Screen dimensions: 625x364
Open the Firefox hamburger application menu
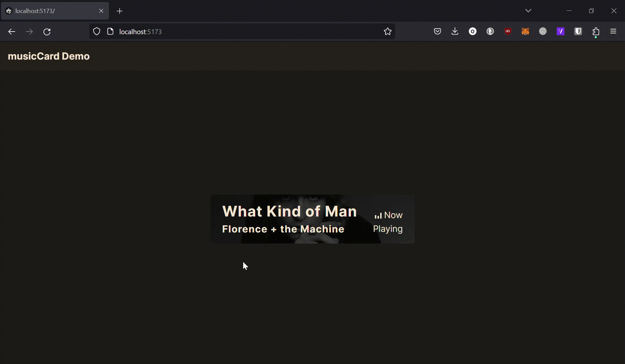(613, 31)
